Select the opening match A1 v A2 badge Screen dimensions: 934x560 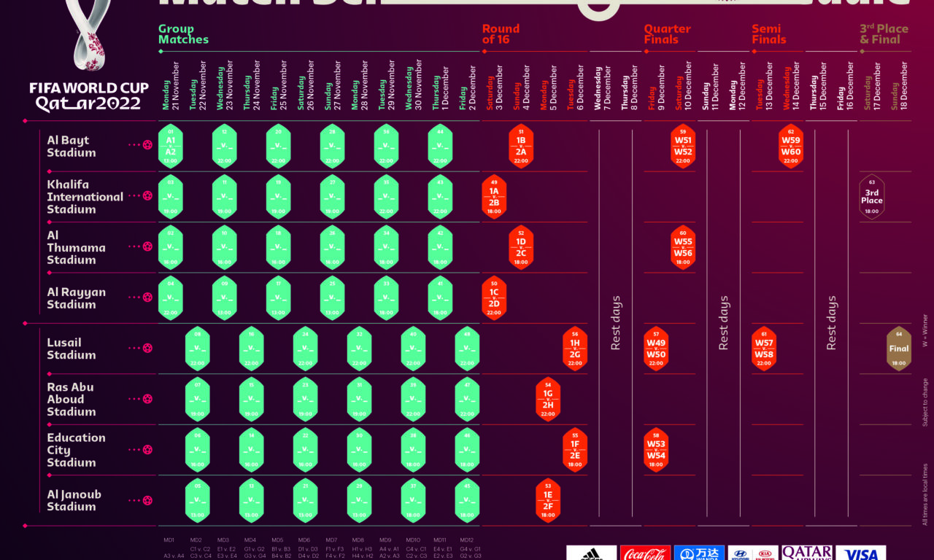tap(171, 147)
